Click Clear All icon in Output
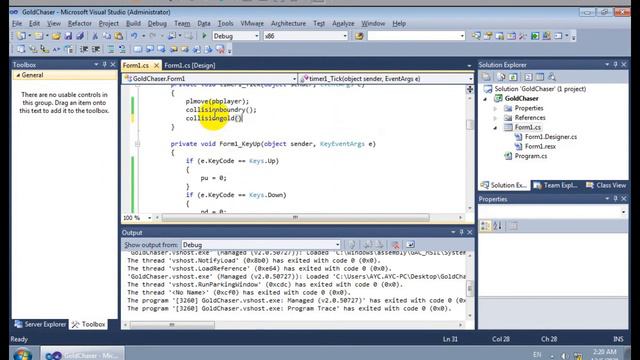This screenshot has height=360, width=640. (395, 245)
